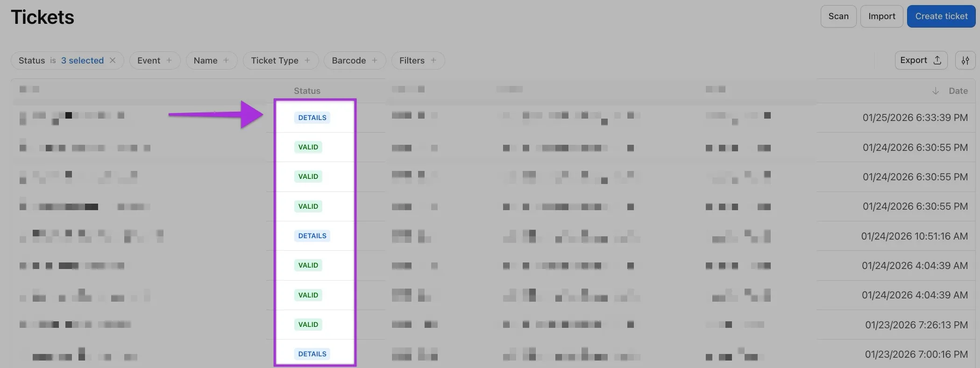This screenshot has width=980, height=368.
Task: Select date 01/24/2026 10:51:16 AM
Action: tap(914, 236)
